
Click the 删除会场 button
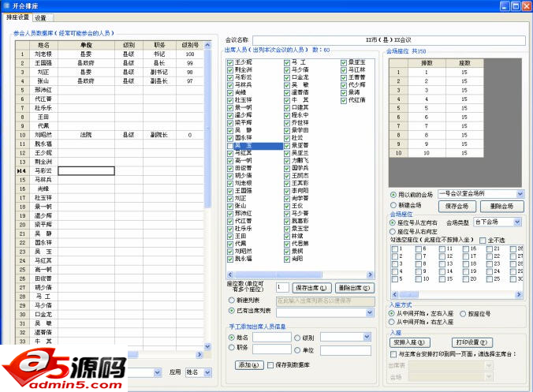click(501, 206)
